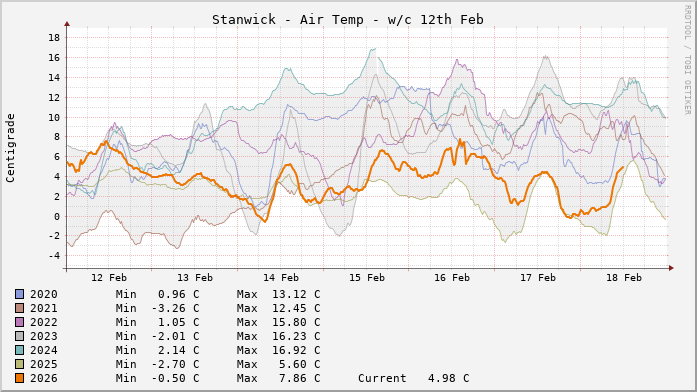Click the Current 4.98 C reading

413,378
